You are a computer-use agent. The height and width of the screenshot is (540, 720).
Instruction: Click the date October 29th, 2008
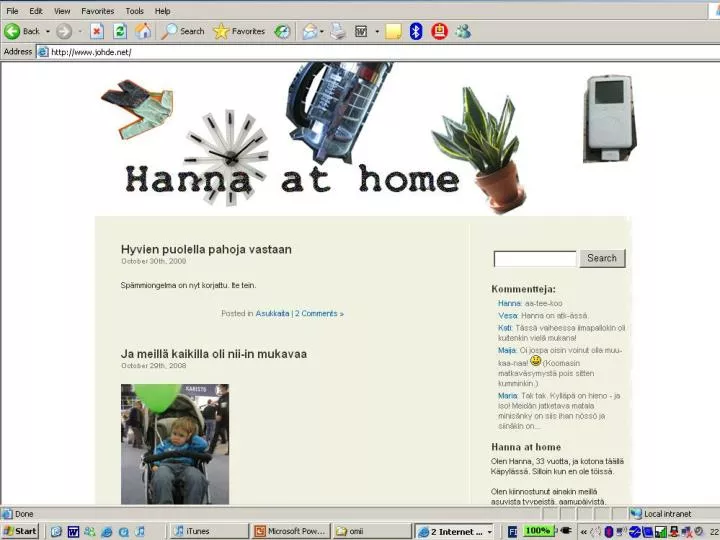154,366
